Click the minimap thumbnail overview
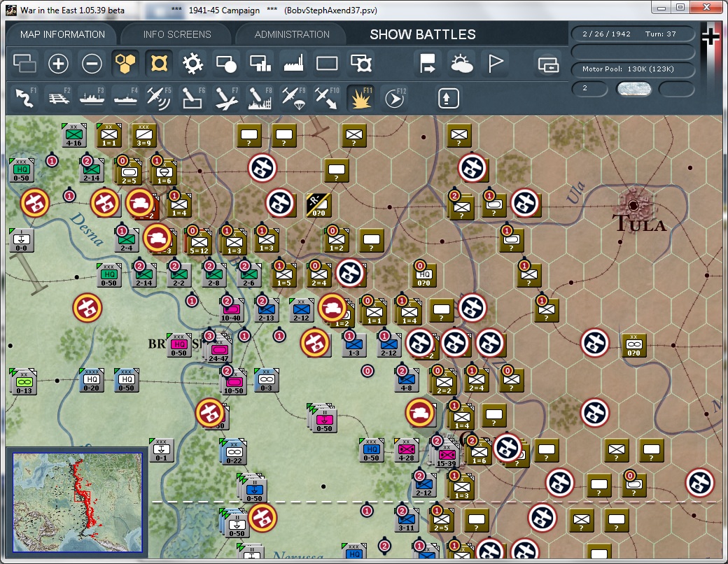728x564 pixels. (x=78, y=502)
